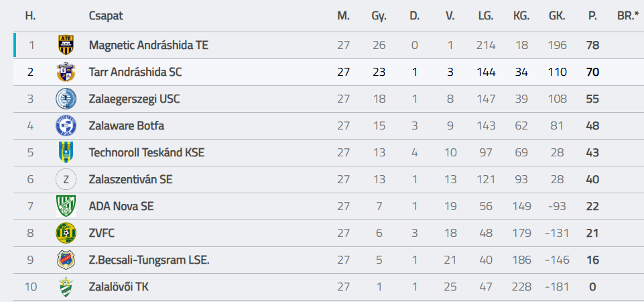The width and height of the screenshot is (644, 302).
Task: Select the Zalaware Botfa crest icon
Action: tap(66, 125)
